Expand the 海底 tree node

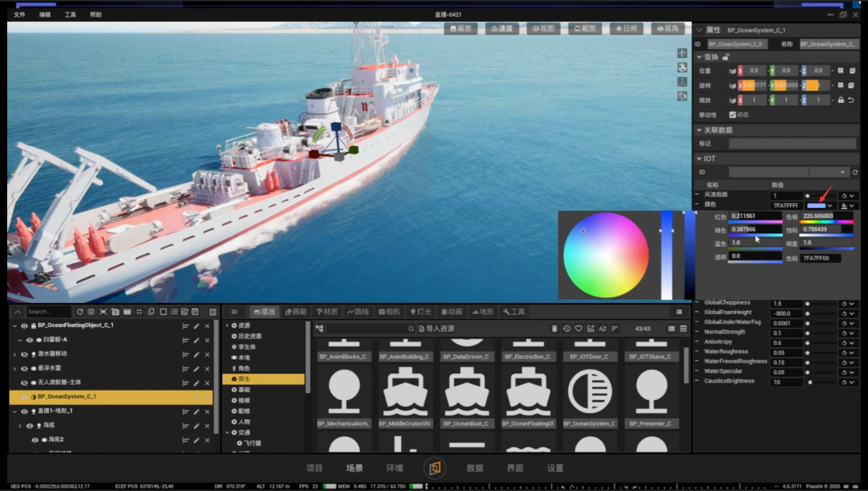[x=20, y=426]
